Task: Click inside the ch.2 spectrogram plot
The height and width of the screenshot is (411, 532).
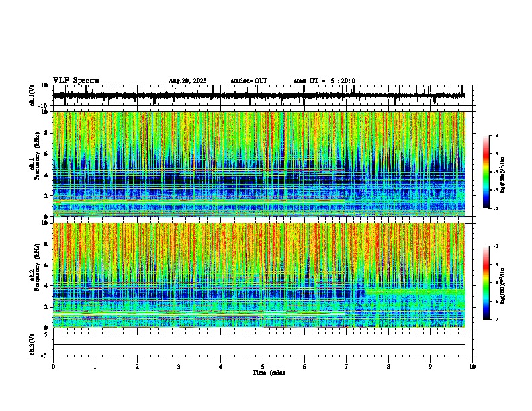Action: pos(259,275)
